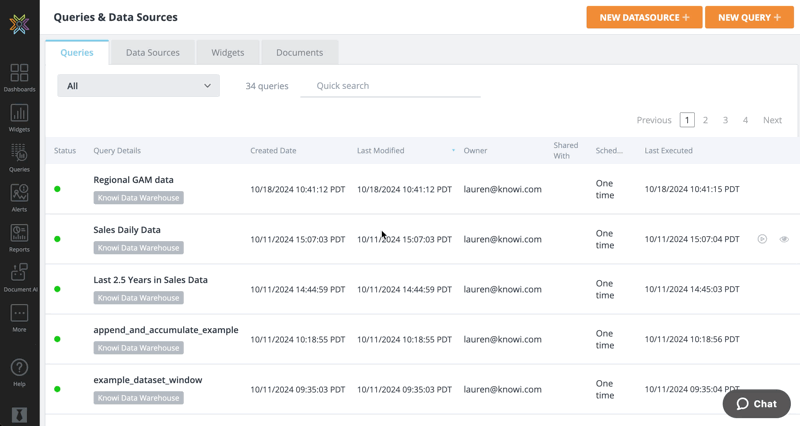The width and height of the screenshot is (800, 426).
Task: Open the Help sidebar icon
Action: [x=19, y=372]
